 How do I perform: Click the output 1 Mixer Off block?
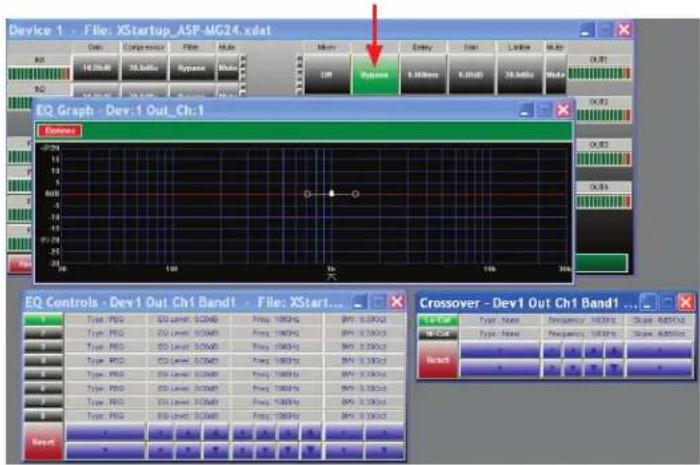point(326,75)
